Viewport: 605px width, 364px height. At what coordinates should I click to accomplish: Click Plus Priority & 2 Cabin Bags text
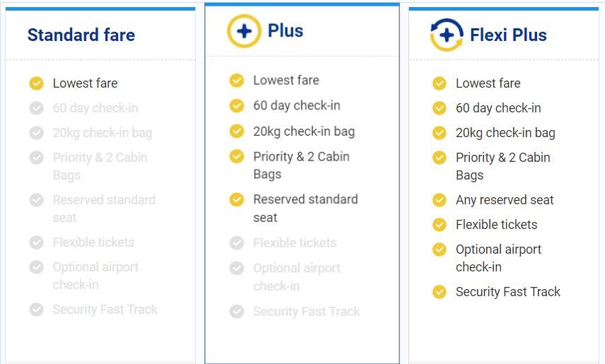coord(301,165)
